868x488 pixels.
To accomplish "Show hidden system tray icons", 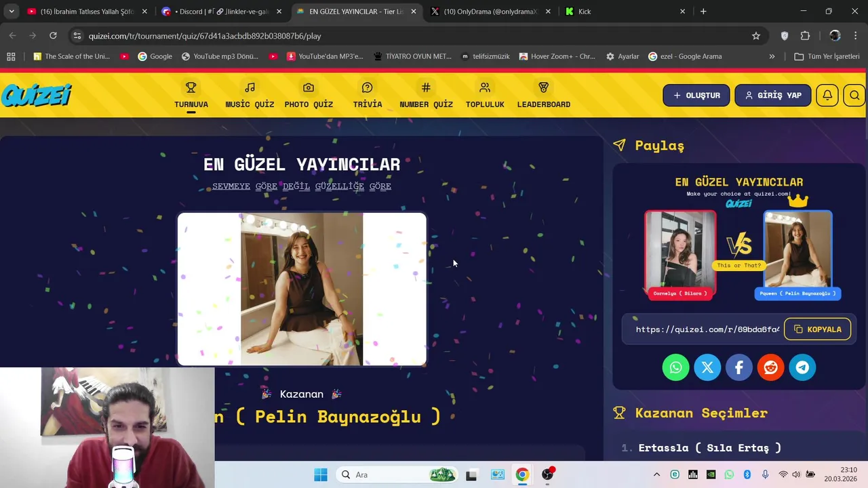I will tap(656, 474).
